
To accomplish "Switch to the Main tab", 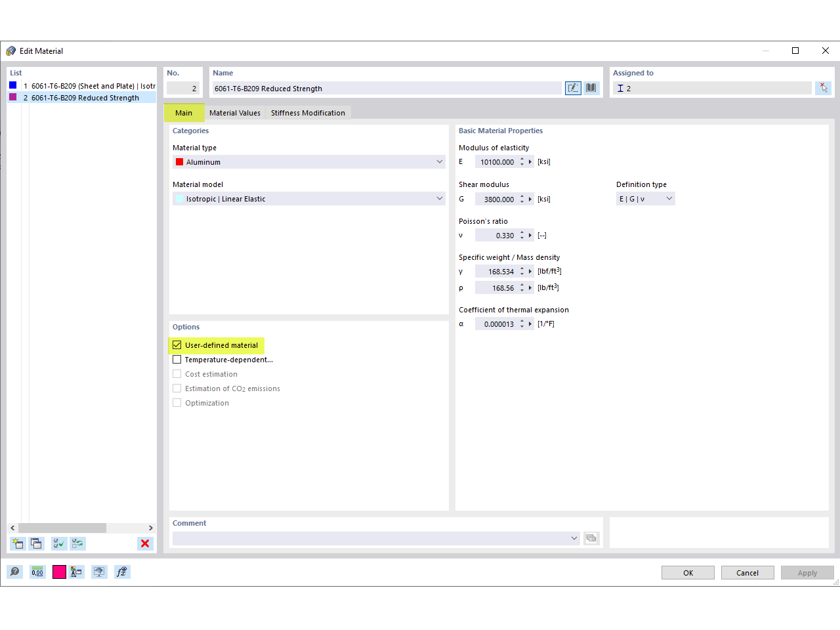I will point(184,113).
